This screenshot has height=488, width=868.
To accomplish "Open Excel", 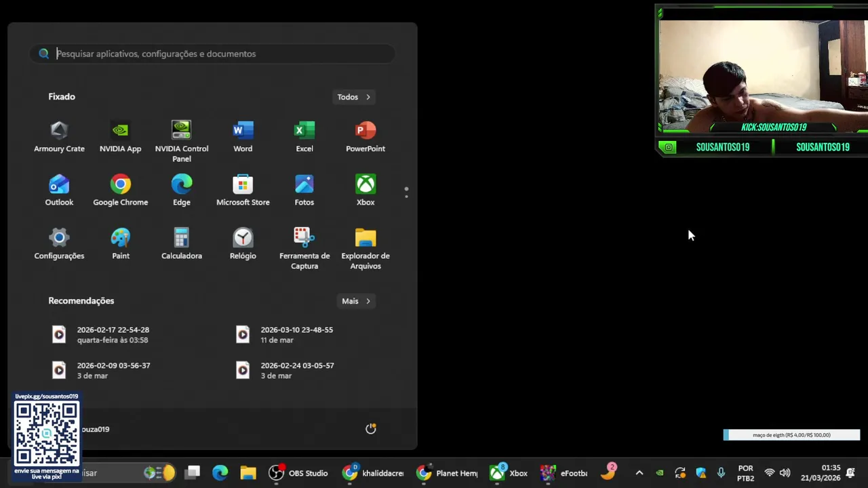I will click(x=304, y=137).
